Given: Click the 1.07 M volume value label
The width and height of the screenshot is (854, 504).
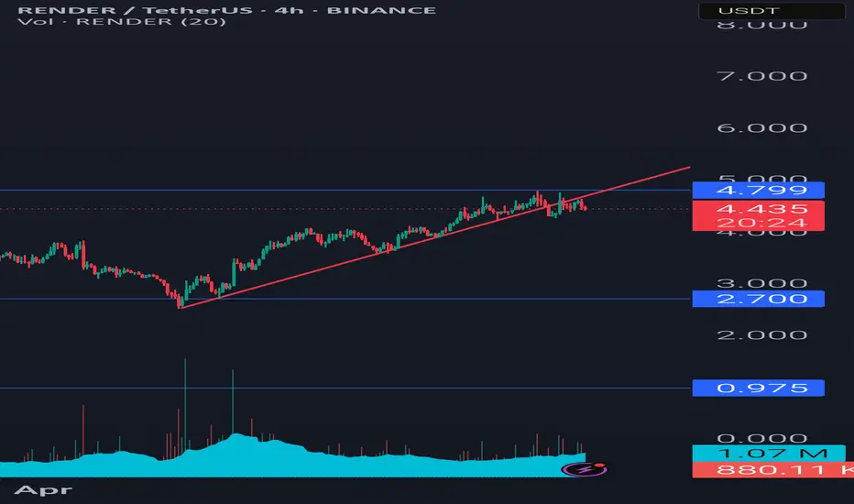Looking at the screenshot, I should click(x=769, y=454).
